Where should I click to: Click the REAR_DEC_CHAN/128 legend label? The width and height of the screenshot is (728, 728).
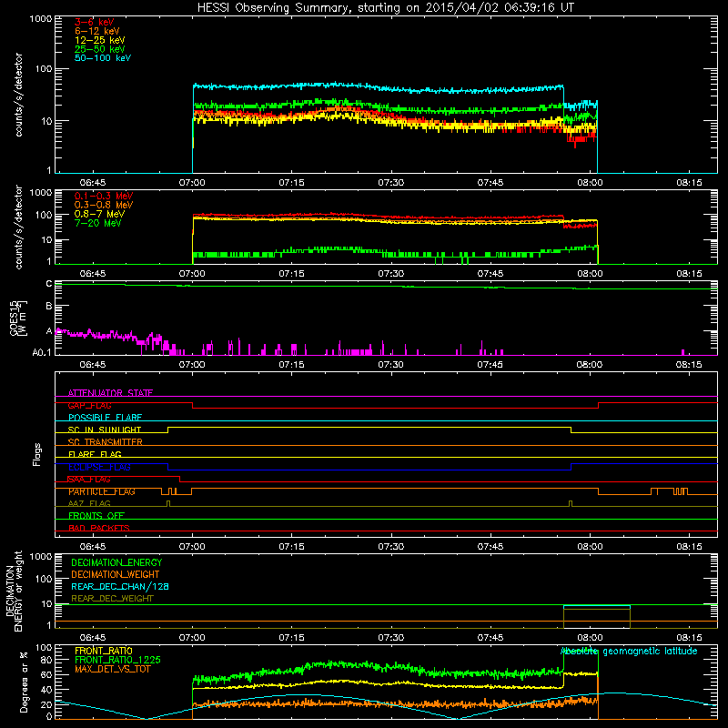[120, 586]
